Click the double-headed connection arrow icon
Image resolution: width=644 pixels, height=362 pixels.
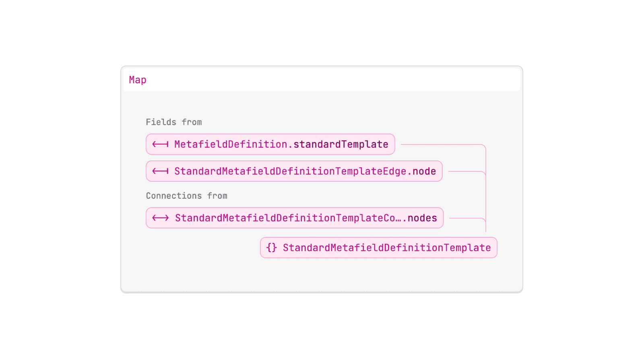161,218
